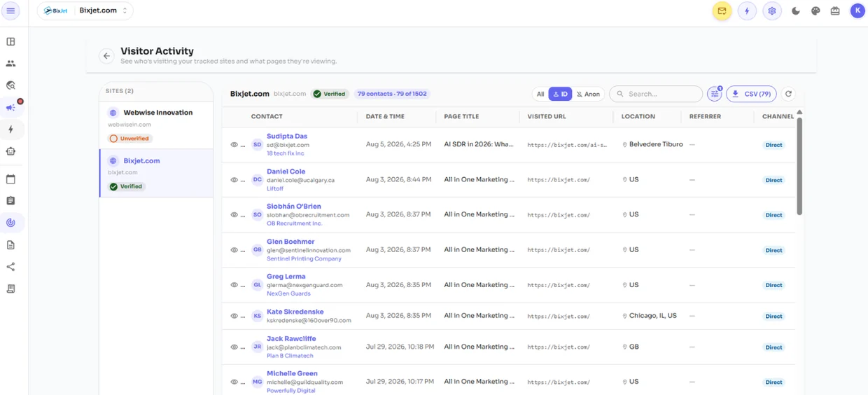Click the Verified badge beside Bixjet.com header
Screen dimensions: 868x395
pos(330,94)
